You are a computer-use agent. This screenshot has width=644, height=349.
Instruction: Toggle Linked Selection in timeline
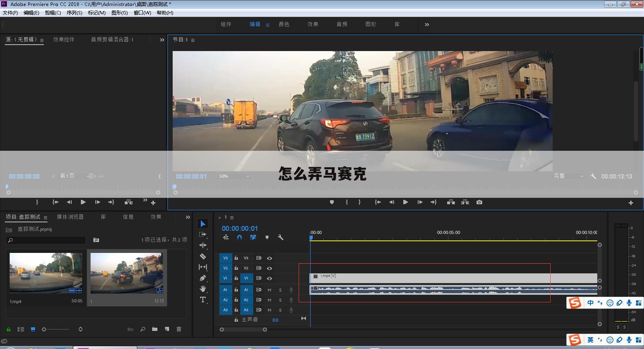[253, 237]
